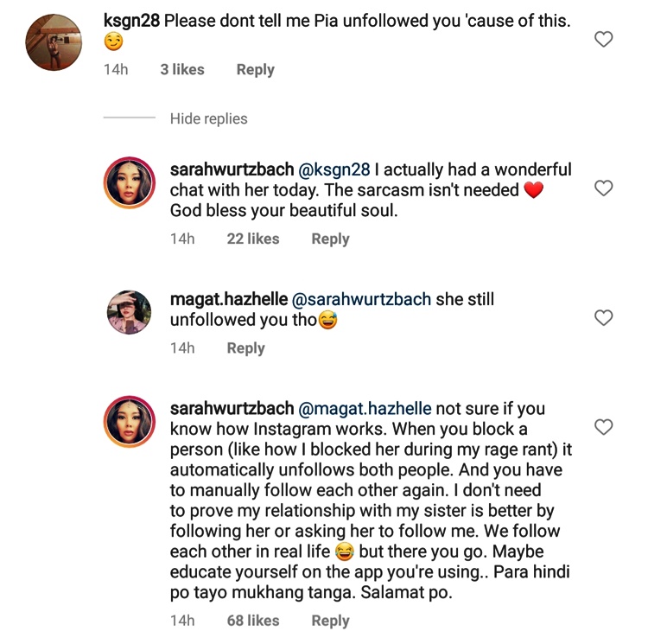Collapse the thread with Hide replies
The image size is (648, 644).
(x=208, y=118)
